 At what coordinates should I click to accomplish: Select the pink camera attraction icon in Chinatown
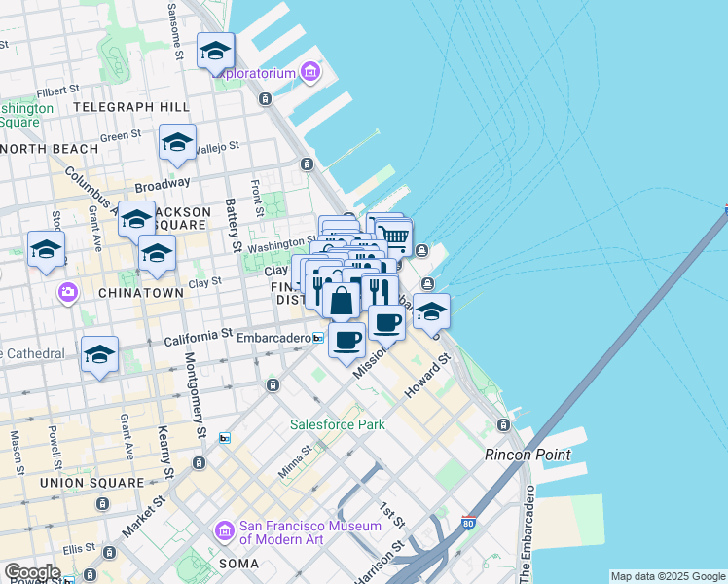pos(68,292)
